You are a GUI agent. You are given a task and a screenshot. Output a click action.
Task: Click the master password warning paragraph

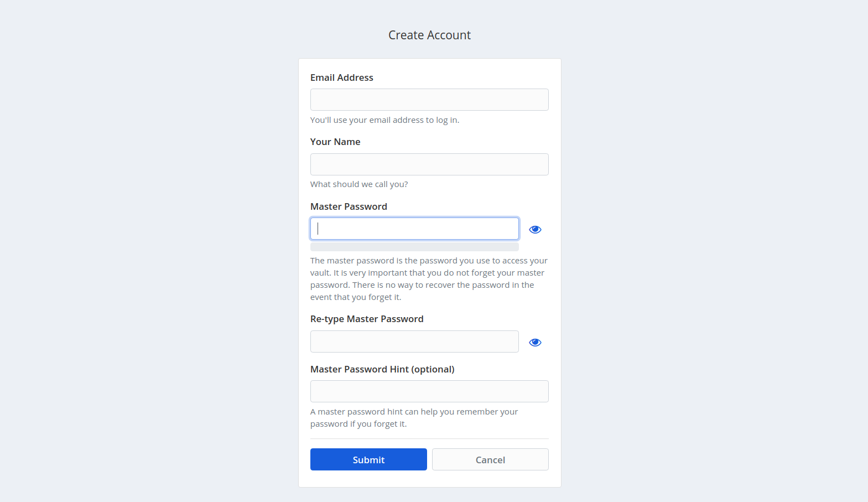pos(429,278)
